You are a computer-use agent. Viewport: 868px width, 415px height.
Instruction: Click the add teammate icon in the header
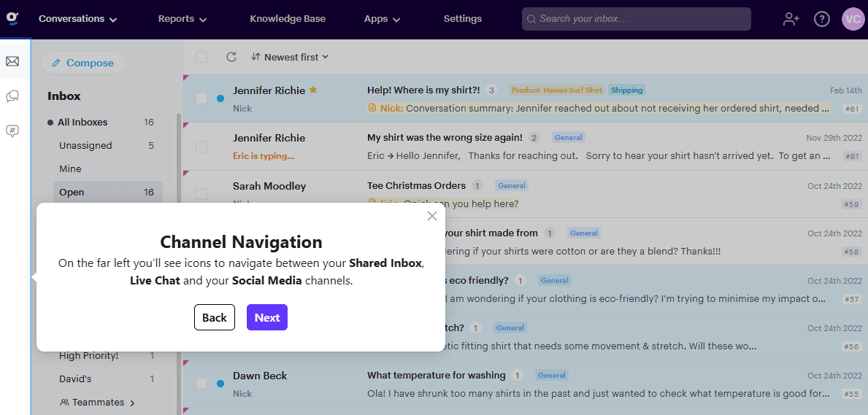(x=791, y=19)
